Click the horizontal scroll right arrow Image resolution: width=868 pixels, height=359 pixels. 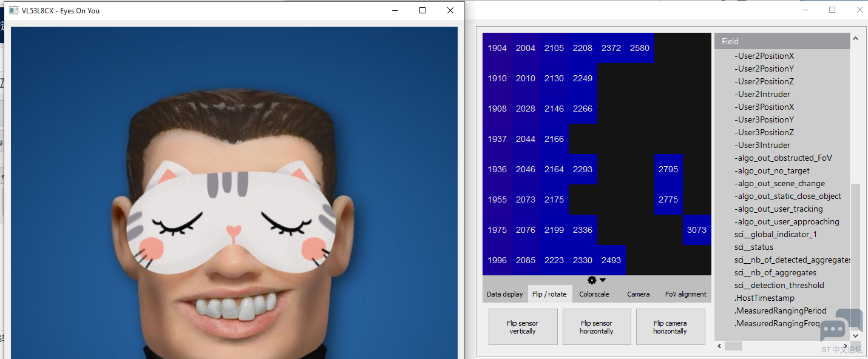[x=844, y=346]
